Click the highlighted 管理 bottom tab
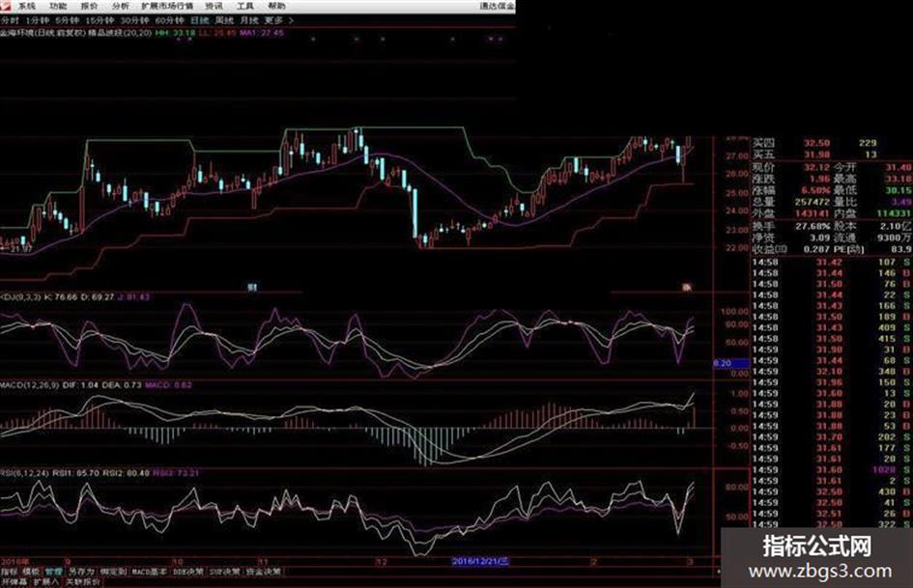 coord(53,572)
